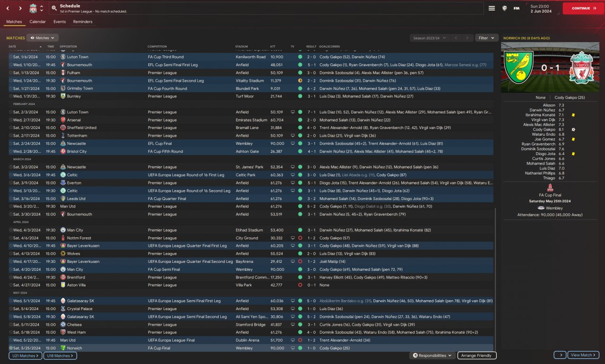This screenshot has height=364, width=605.
Task: Click the Wolves club badge in the fixtures list
Action: (x=63, y=254)
